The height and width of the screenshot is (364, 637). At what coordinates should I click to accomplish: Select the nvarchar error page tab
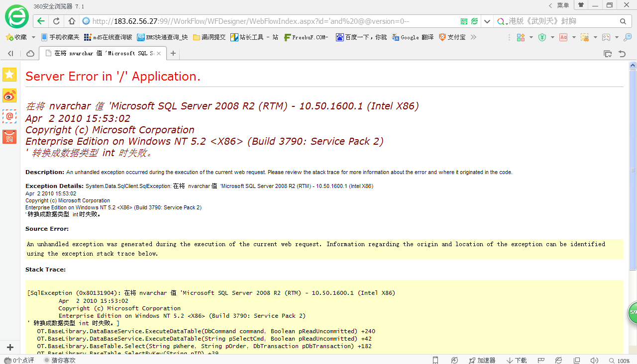tap(102, 53)
